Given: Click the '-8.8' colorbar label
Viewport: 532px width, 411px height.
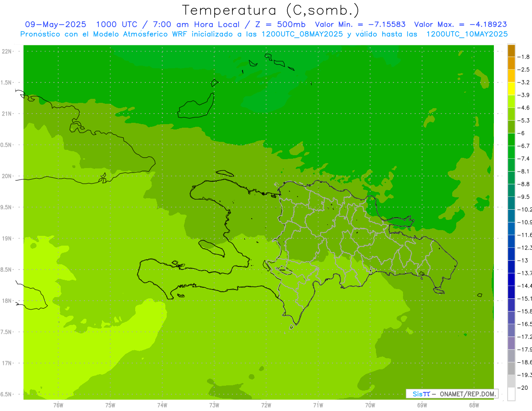Looking at the screenshot, I should (524, 184).
